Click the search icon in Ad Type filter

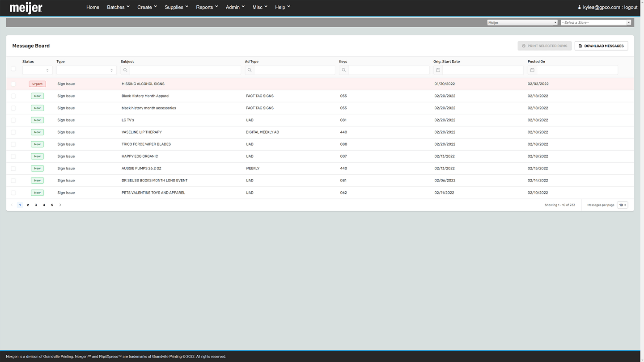[x=250, y=70]
